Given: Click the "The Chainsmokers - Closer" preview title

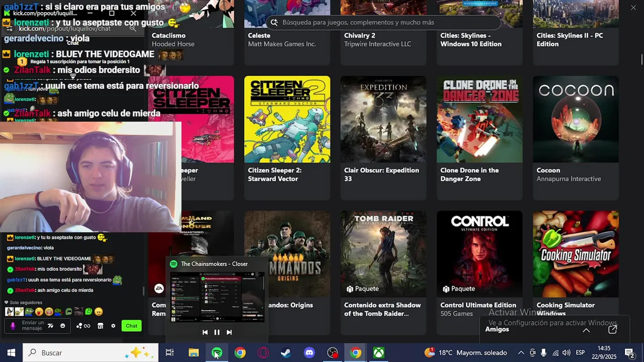Looking at the screenshot, I should point(214,264).
